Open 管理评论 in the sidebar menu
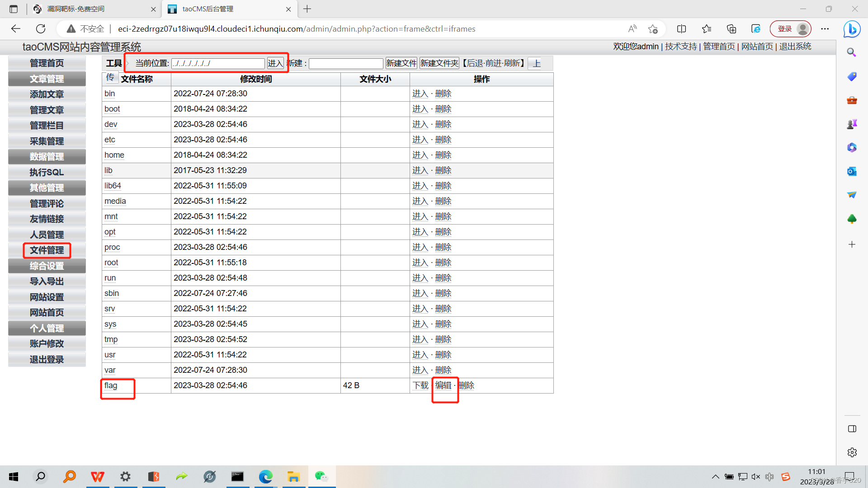 click(x=47, y=203)
